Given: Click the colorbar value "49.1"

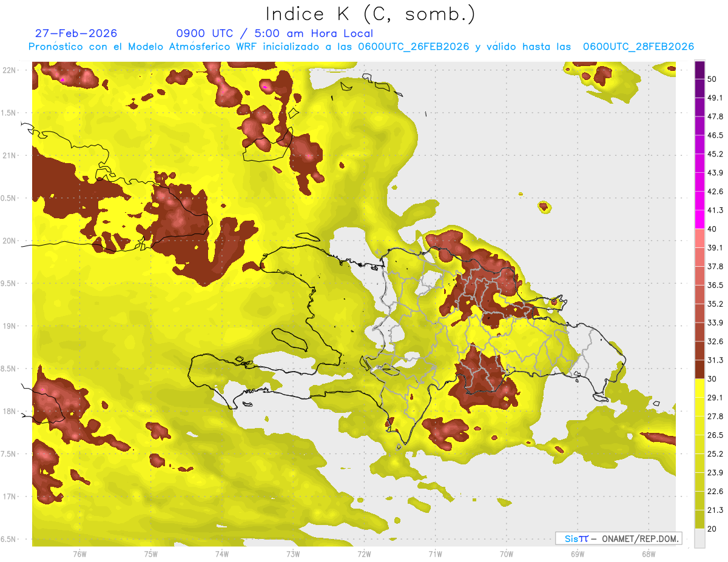Looking at the screenshot, I should pos(715,98).
